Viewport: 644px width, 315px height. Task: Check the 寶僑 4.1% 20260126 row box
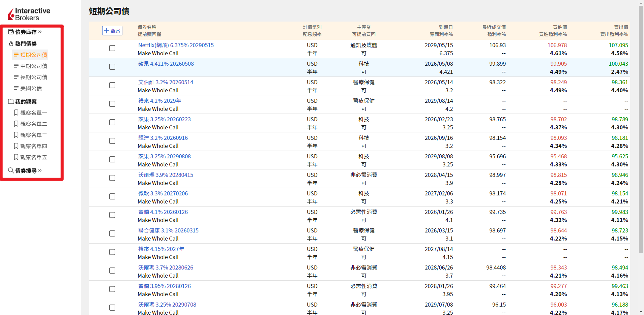coord(112,215)
